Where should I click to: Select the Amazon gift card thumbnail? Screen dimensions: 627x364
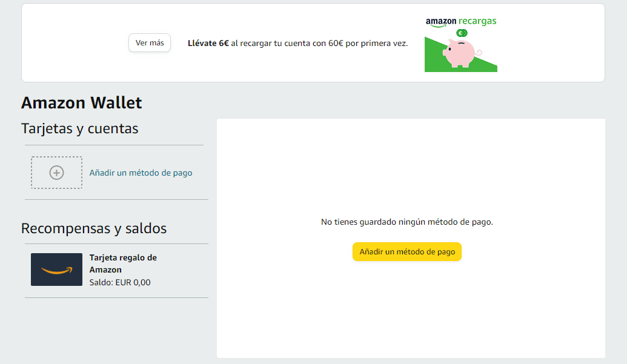56,270
